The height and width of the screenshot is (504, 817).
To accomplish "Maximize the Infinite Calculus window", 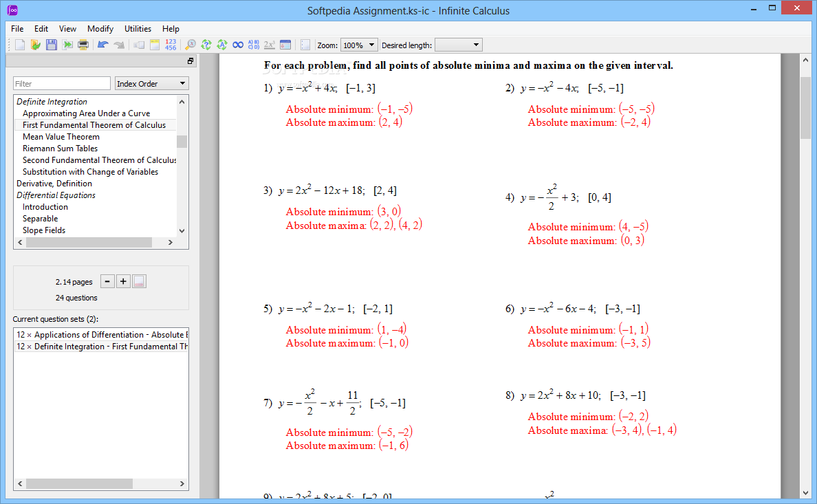I will click(x=772, y=8).
